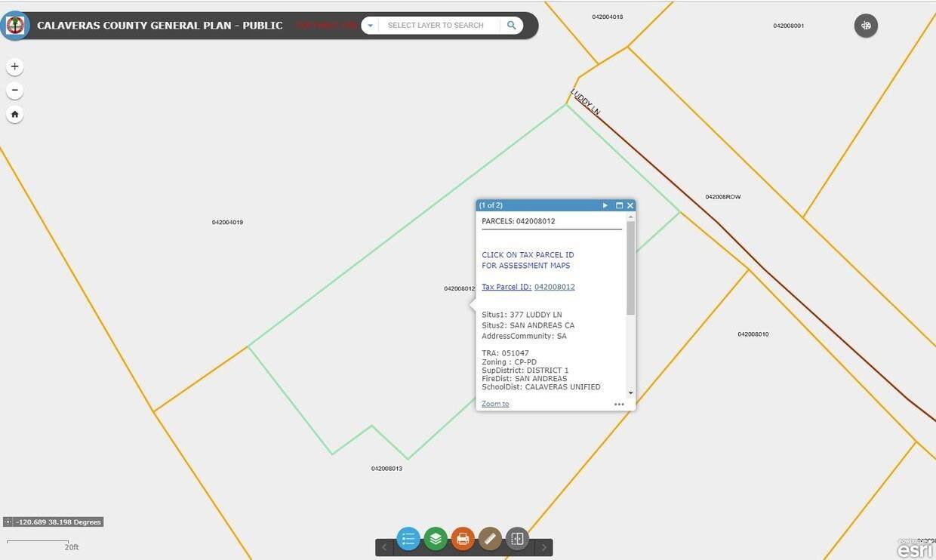The height and width of the screenshot is (560, 936).
Task: Maximize the parcel info popup
Action: click(x=619, y=205)
